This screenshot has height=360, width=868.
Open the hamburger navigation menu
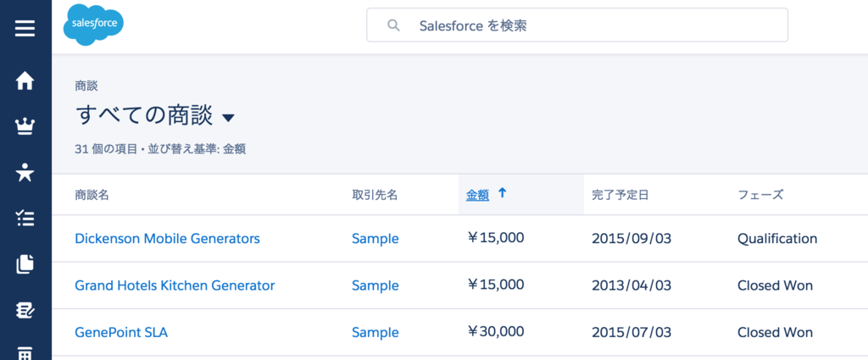coord(25,28)
